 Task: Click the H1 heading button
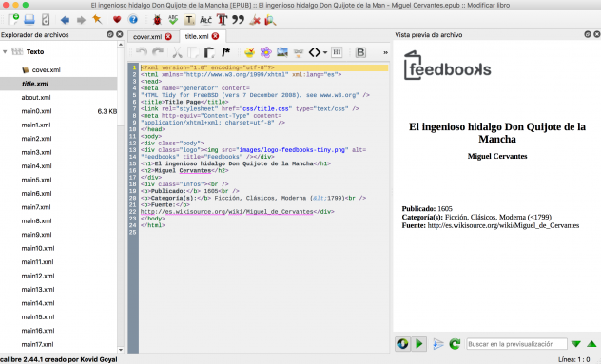[x=337, y=52]
